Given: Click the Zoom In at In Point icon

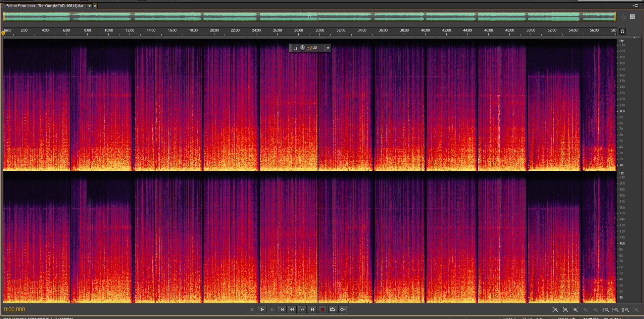Looking at the screenshot, I should click(606, 310).
